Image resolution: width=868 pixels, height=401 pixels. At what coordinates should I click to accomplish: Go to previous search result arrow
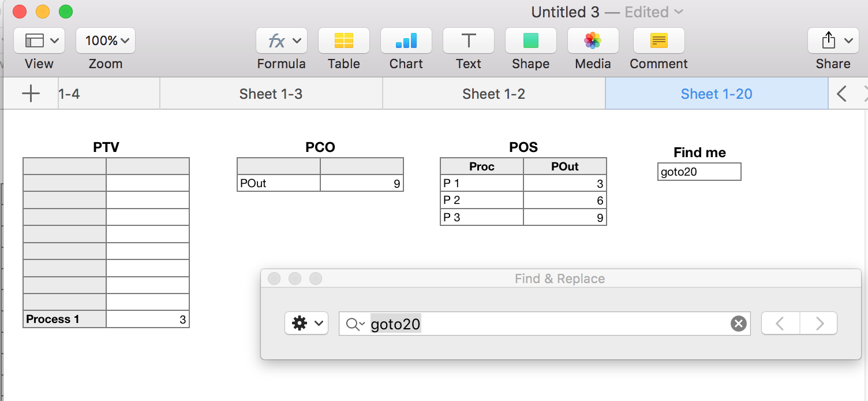coord(780,324)
